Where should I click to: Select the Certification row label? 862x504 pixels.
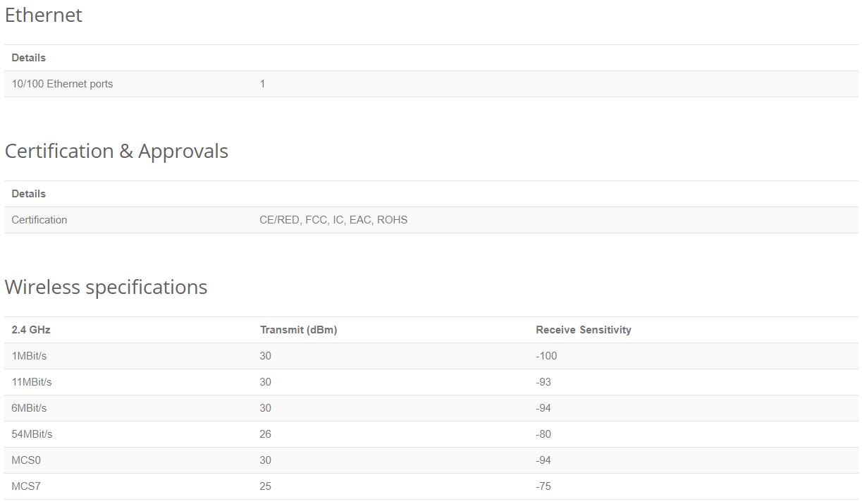(39, 220)
